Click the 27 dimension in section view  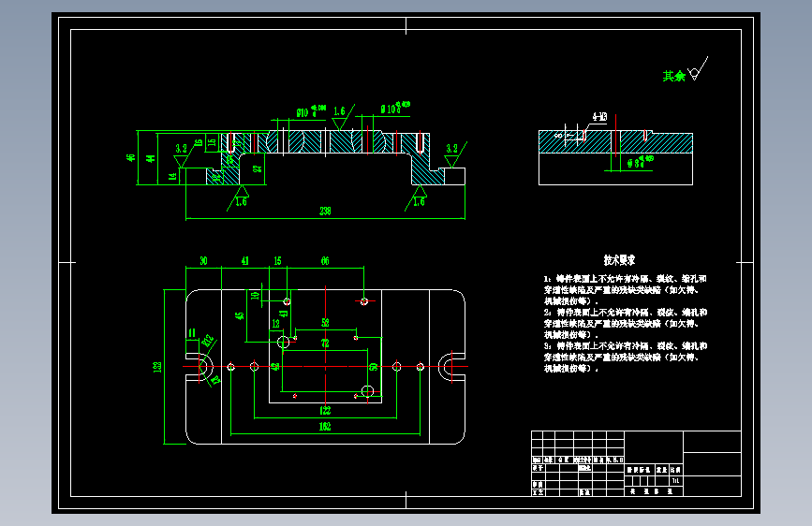click(x=258, y=168)
